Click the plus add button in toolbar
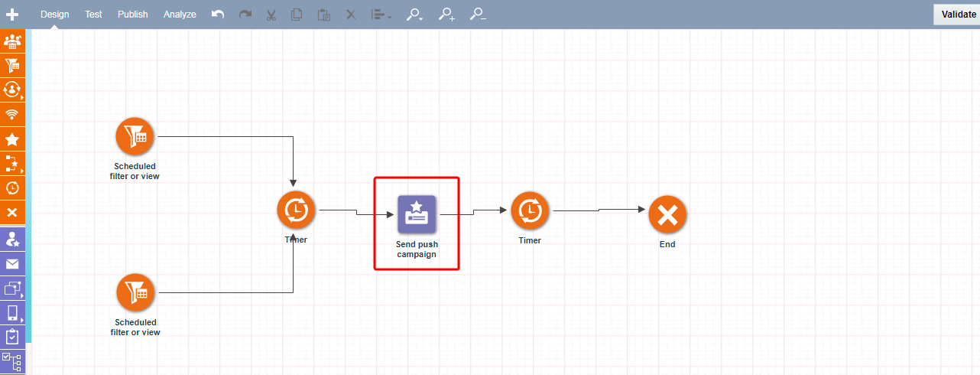Viewport: 980px width, 375px height. (x=12, y=15)
